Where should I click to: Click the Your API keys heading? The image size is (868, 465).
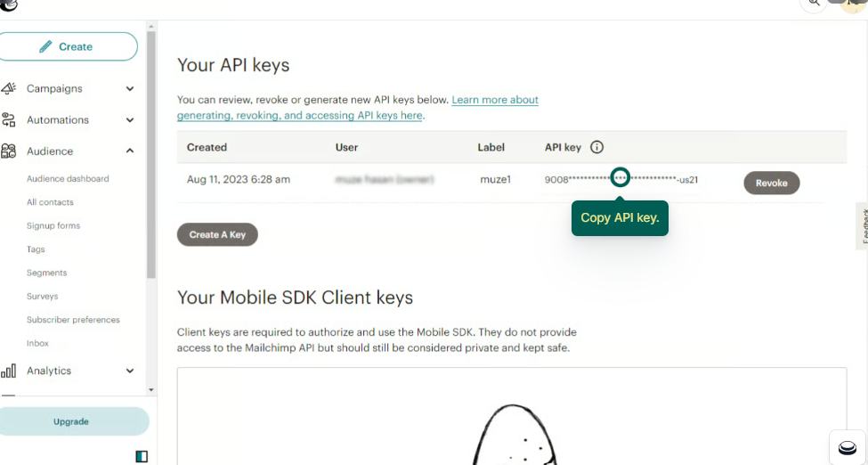pyautogui.click(x=233, y=65)
